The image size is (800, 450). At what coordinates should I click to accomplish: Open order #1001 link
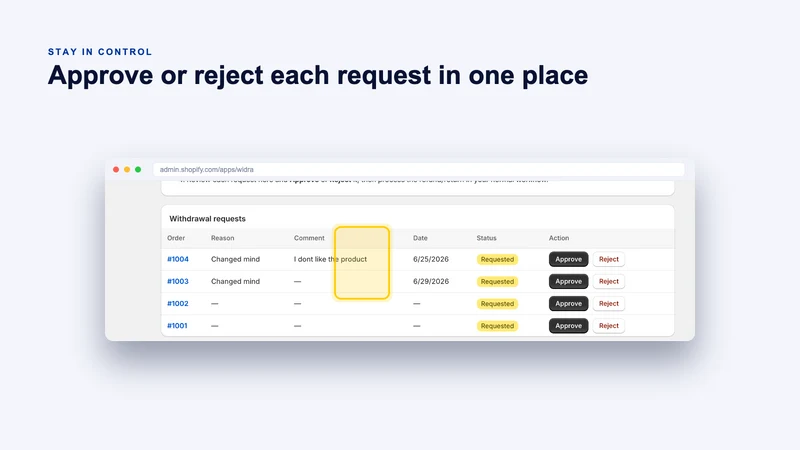(177, 326)
